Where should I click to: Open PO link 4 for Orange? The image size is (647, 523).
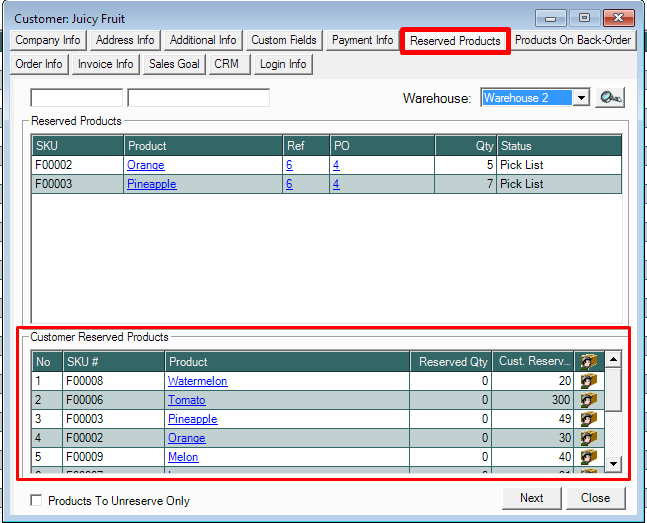336,165
